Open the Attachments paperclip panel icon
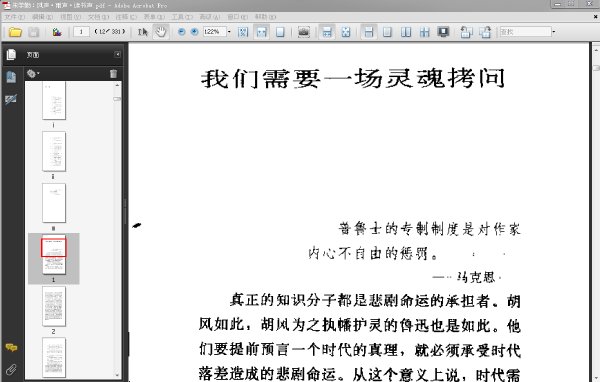 (11, 369)
